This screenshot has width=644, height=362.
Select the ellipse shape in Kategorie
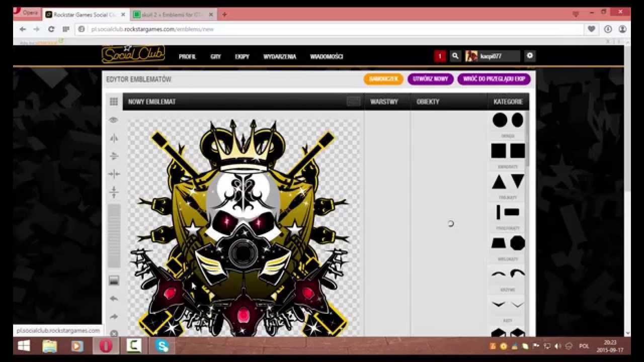pos(517,120)
